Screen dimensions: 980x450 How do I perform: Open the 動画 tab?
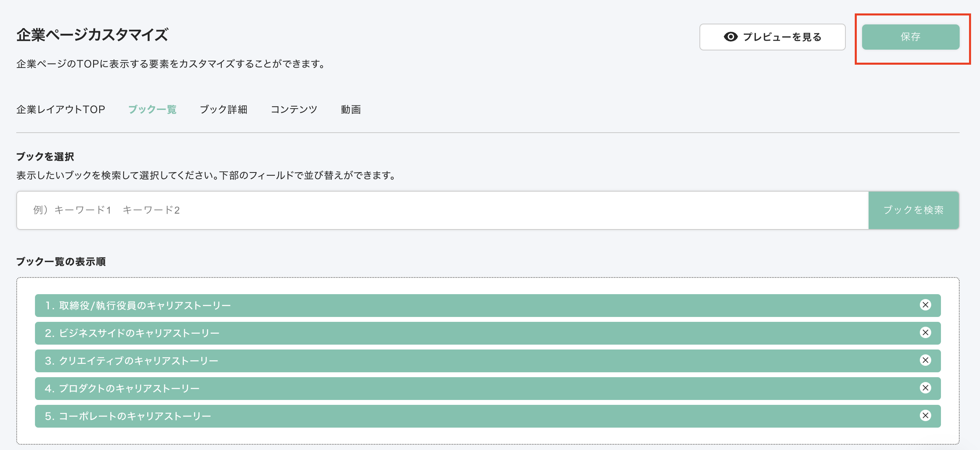point(351,109)
